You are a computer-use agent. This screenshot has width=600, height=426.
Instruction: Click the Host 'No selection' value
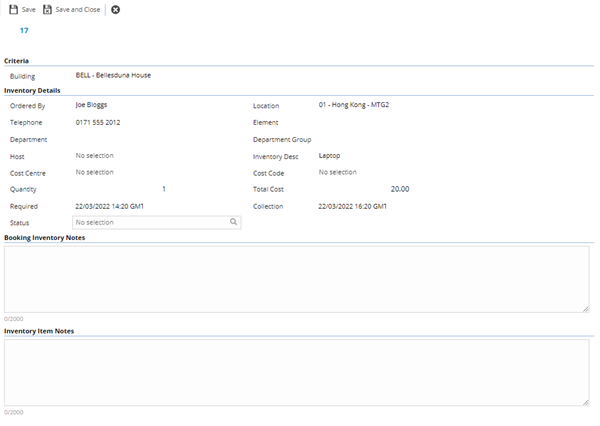[95, 156]
